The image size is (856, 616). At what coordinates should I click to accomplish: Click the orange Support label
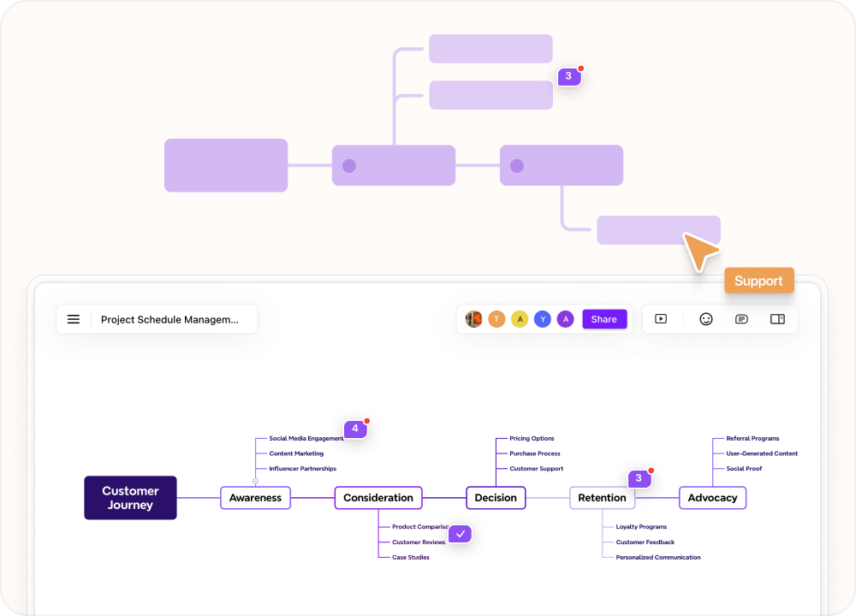click(x=758, y=281)
